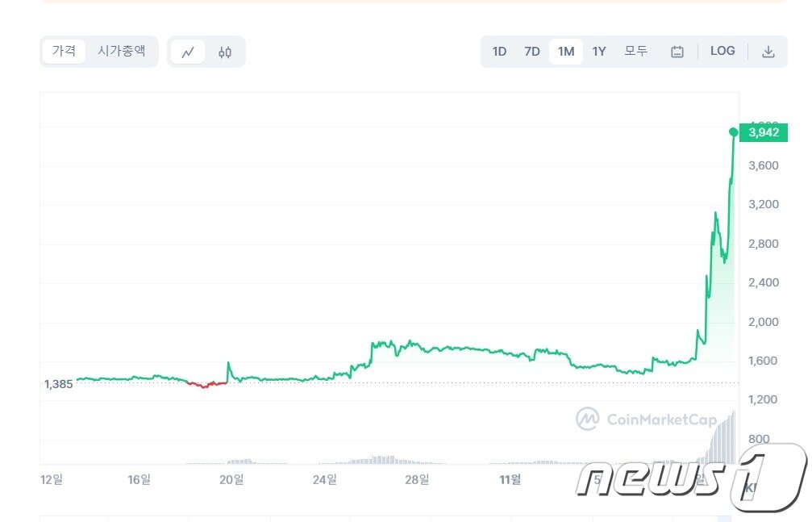Show all history with 모두
The height and width of the screenshot is (522, 812).
(635, 51)
